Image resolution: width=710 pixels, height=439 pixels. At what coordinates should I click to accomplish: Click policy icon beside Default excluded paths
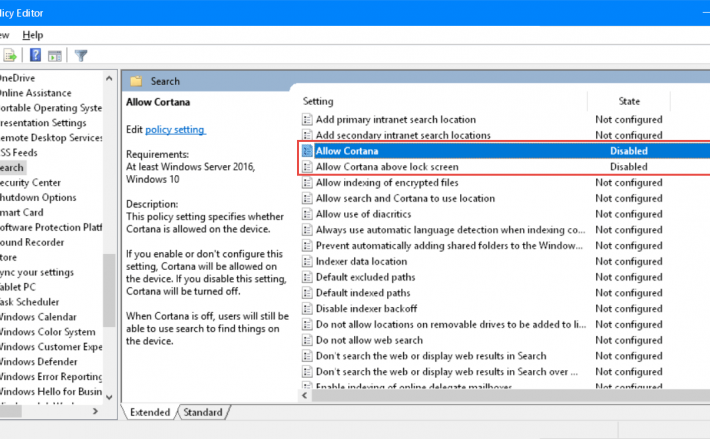(307, 277)
